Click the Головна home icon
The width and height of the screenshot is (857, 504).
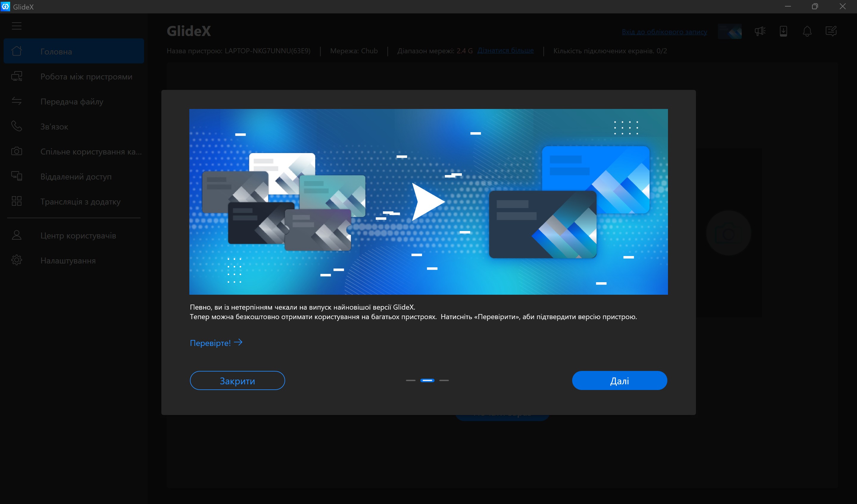pyautogui.click(x=16, y=51)
